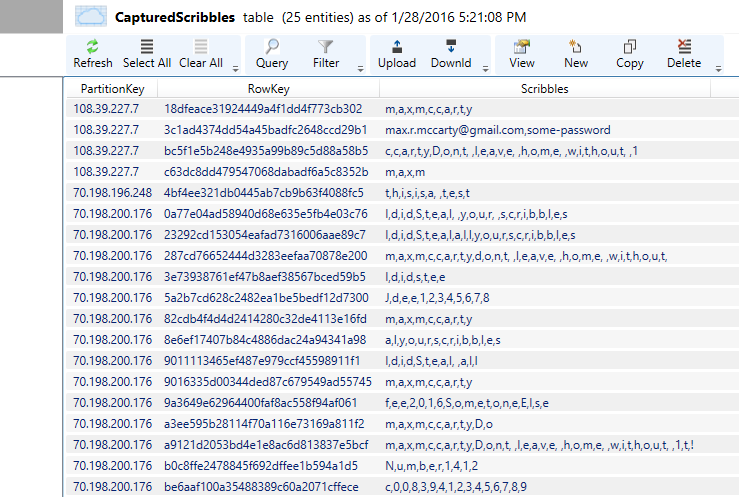The image size is (739, 497).
Task: Click the Upload icon
Action: pyautogui.click(x=397, y=47)
